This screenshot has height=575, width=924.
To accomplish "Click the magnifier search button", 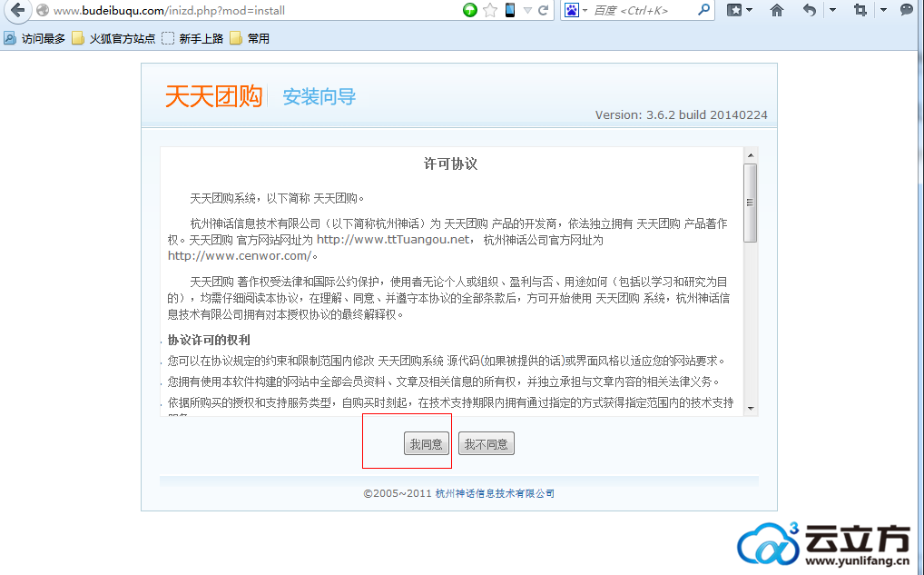I will coord(703,10).
